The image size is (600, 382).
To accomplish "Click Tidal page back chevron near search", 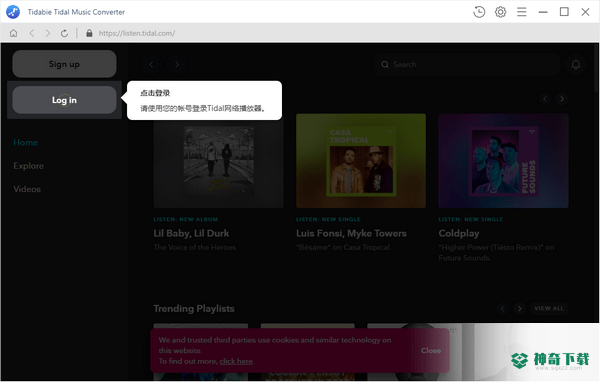I will click(152, 64).
